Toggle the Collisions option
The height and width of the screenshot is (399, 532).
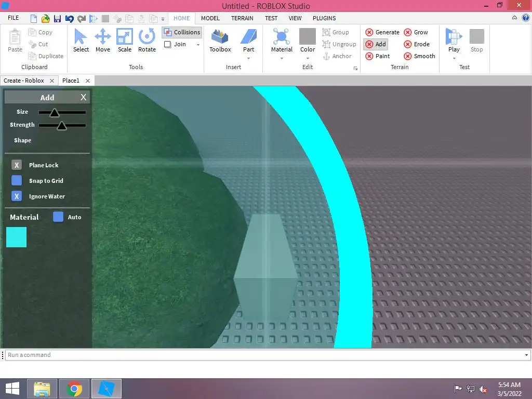pos(182,32)
